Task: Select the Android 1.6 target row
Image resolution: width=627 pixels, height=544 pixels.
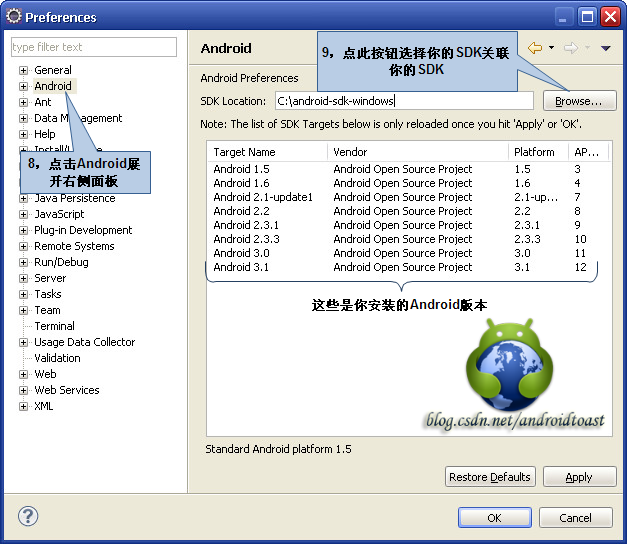Action: click(408, 183)
